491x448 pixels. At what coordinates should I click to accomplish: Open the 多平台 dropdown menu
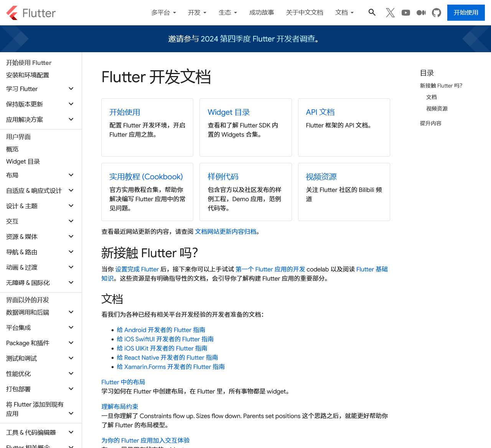pyautogui.click(x=163, y=13)
